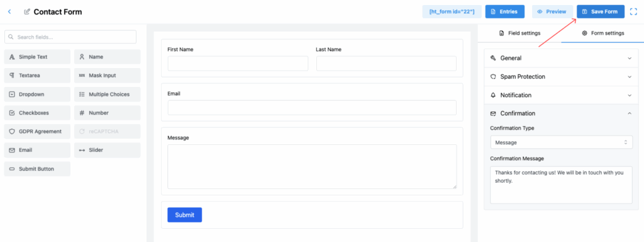Add a Submit Button field

tap(37, 169)
